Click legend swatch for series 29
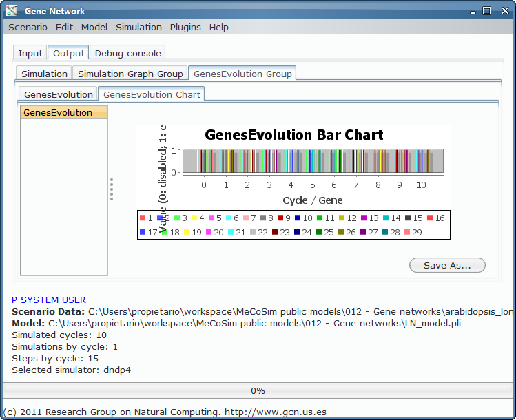 407,232
